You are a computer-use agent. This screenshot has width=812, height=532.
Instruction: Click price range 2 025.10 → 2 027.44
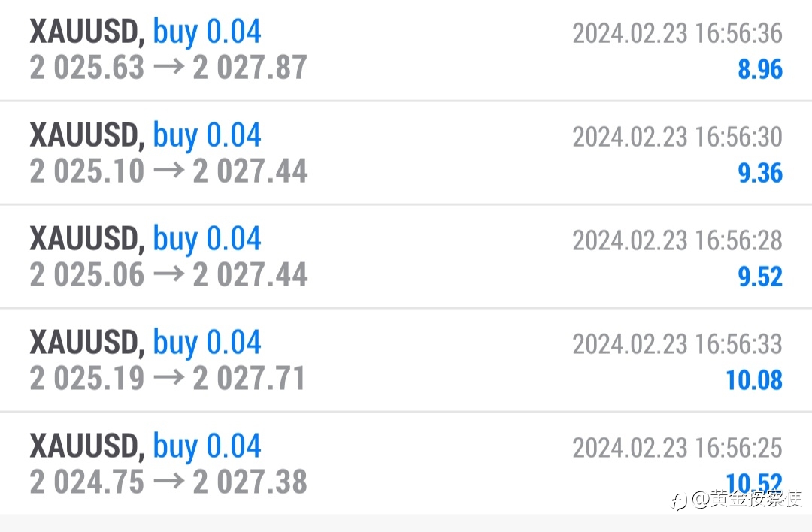tap(168, 171)
